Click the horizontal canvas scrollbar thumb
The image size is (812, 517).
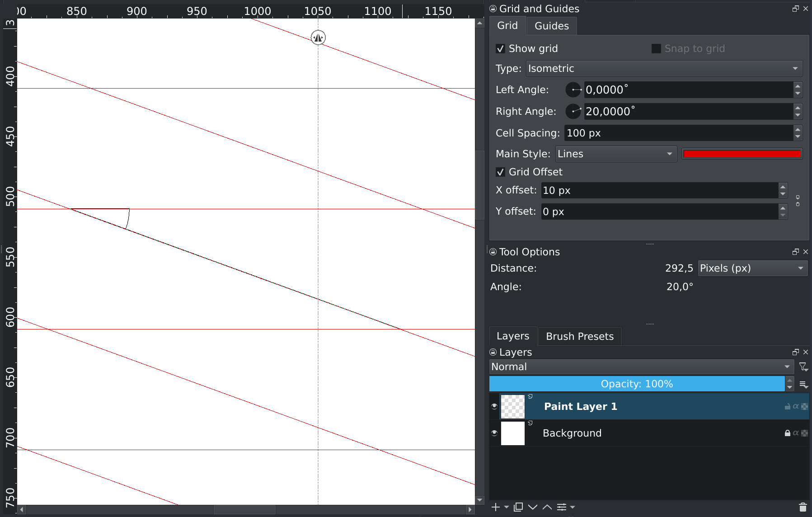point(244,510)
